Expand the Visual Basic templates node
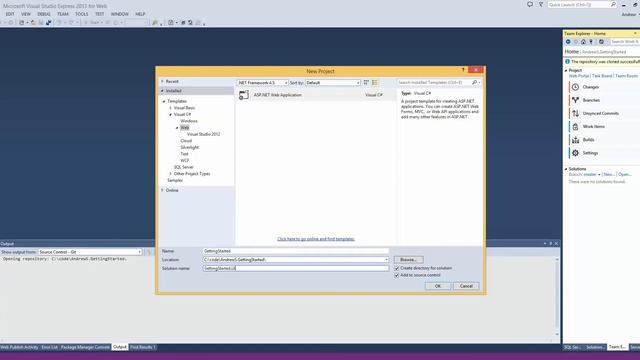The image size is (640, 360). 171,108
